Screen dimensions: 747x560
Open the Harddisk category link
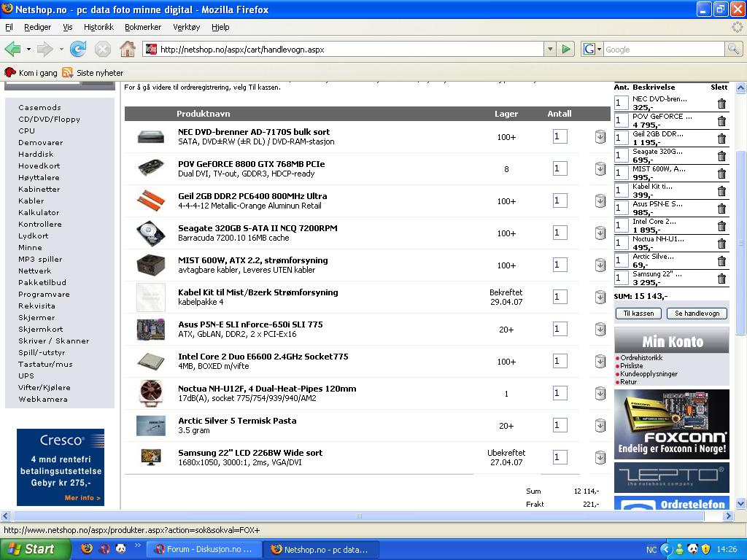36,155
